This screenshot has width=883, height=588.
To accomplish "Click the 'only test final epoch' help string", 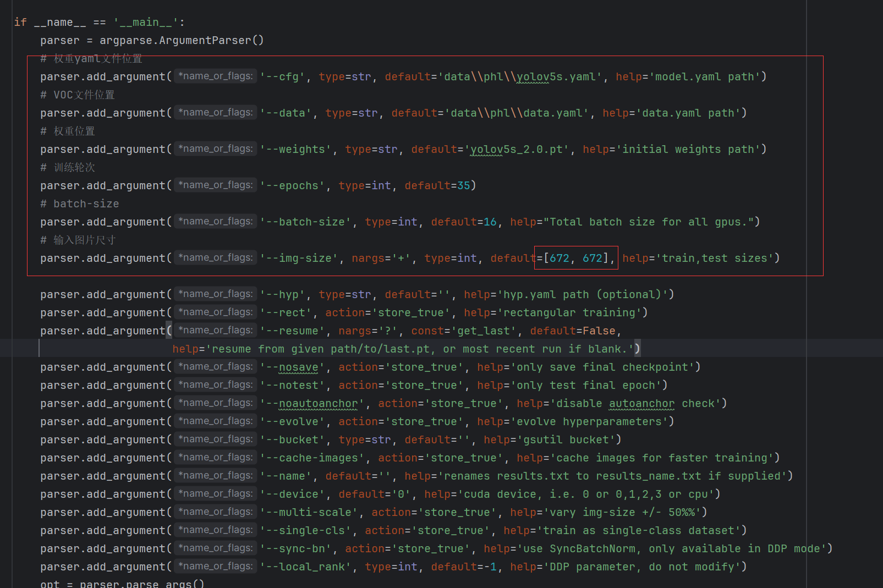I will (586, 385).
